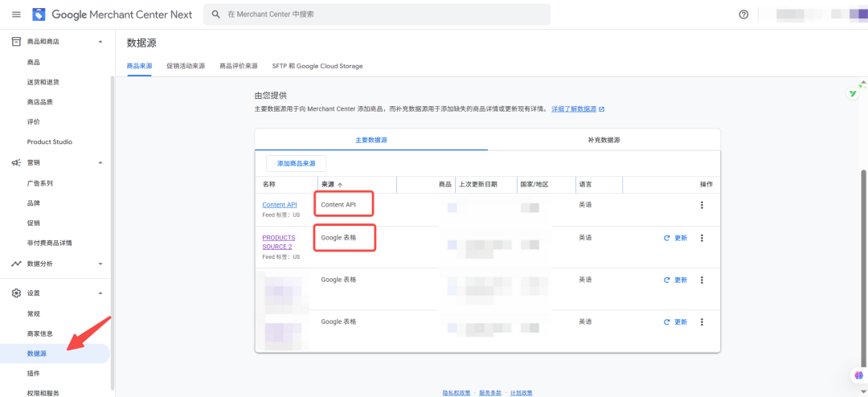Open 权限和服务 under settings
The height and width of the screenshot is (397, 868).
[x=43, y=393]
